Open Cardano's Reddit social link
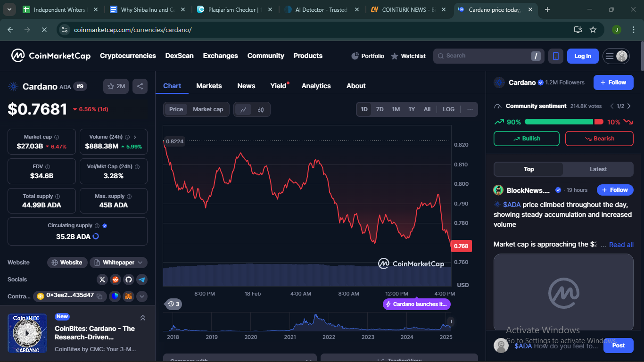 click(116, 280)
